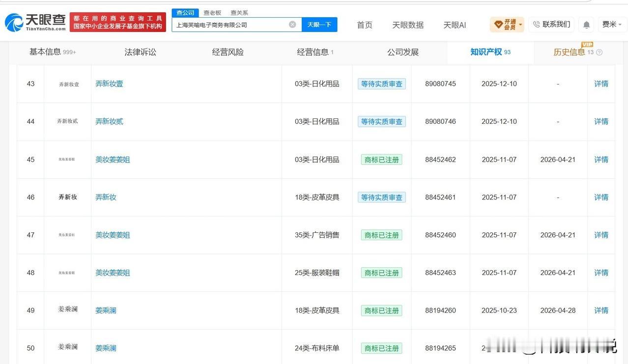Click 等待实质审查 status tag in row 44
628x364 pixels.
click(x=382, y=121)
